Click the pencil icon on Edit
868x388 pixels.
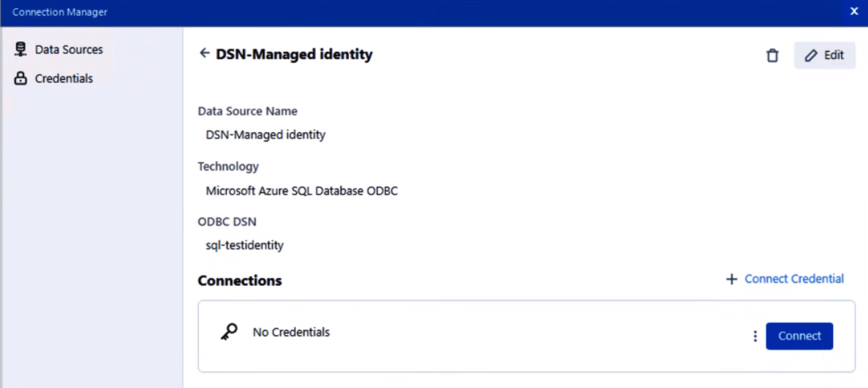[x=811, y=56]
